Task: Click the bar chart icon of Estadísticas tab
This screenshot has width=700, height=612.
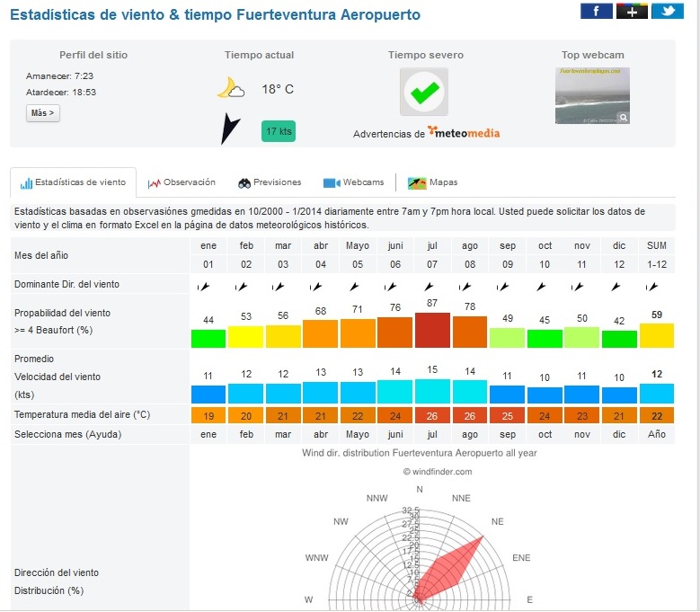Action: [x=26, y=183]
